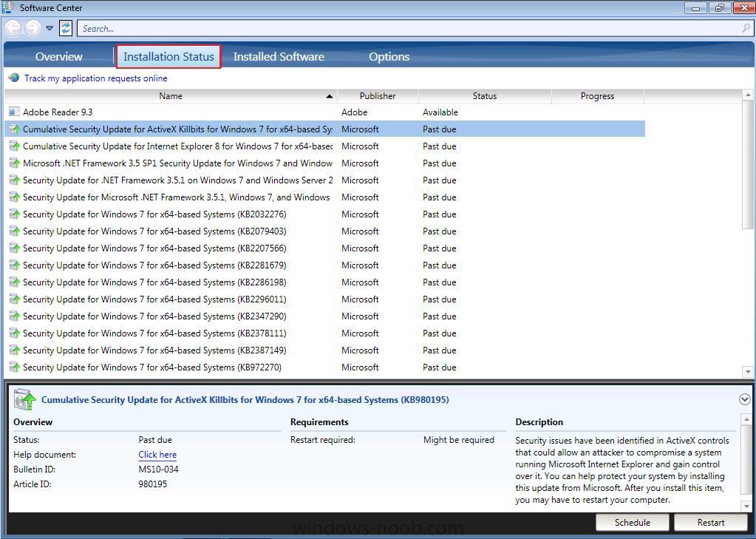
Task: Click icon for .NET Framework 3.5.1 on Windows 7
Action: pos(15,180)
